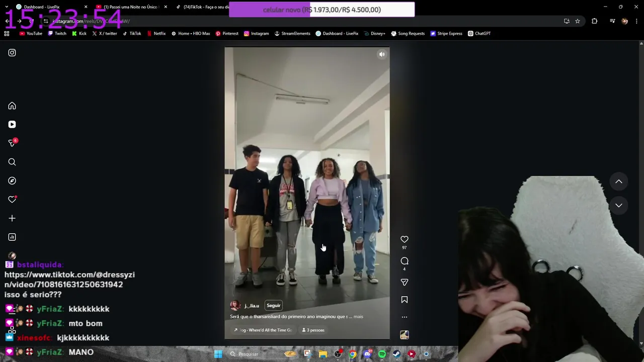Click the Instagram logo in the sidebar

(x=12, y=53)
